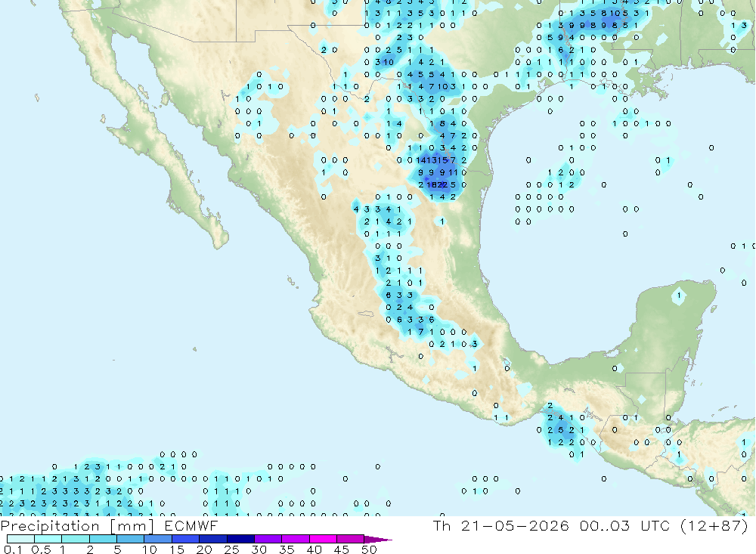Click the '1 2 0 0' row in the Gulf
The image size is (756, 554).
566,172
